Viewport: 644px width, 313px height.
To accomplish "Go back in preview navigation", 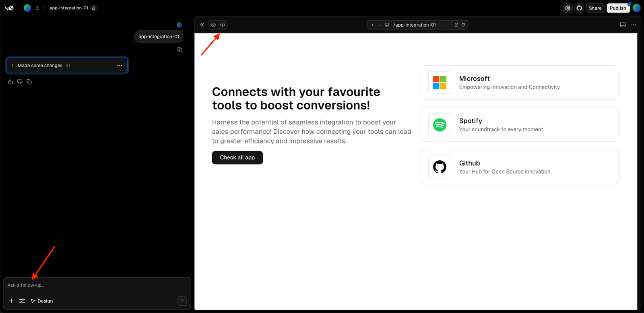I will pos(373,25).
